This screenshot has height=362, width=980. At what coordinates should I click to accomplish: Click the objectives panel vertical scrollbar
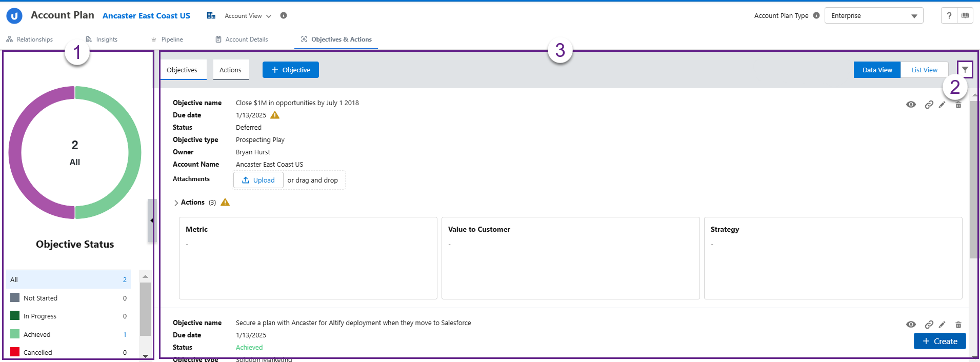pyautogui.click(x=973, y=179)
